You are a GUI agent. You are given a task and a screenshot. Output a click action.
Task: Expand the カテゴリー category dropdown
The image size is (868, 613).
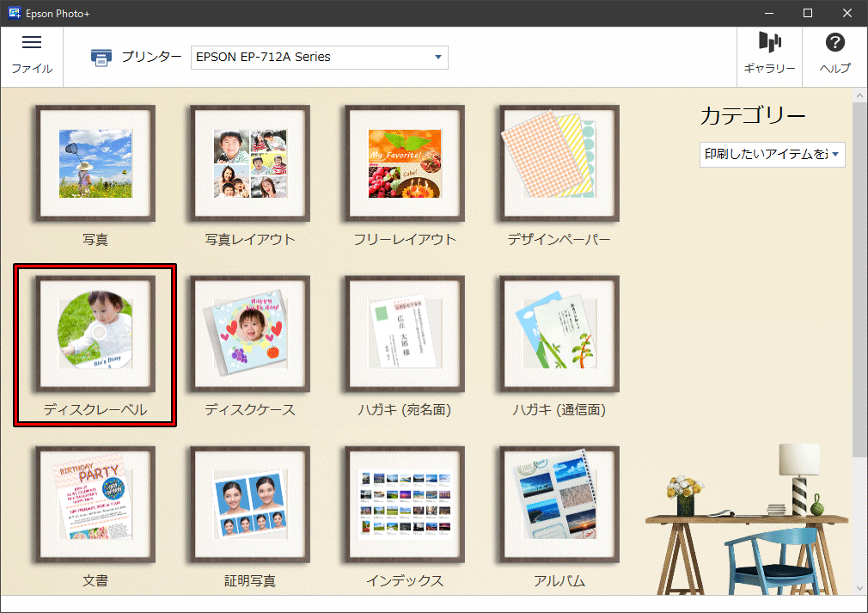coord(773,154)
